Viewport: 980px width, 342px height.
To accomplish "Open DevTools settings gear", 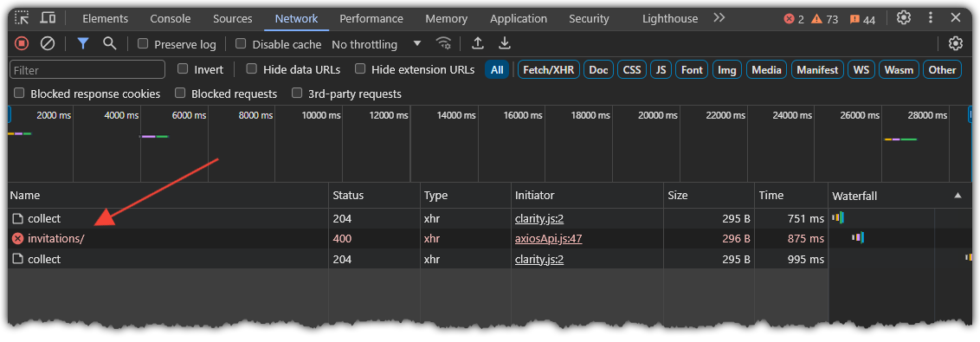I will click(904, 17).
